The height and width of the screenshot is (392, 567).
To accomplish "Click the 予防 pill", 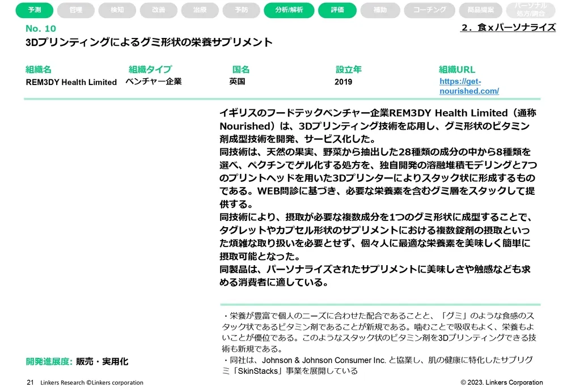I will [242, 10].
